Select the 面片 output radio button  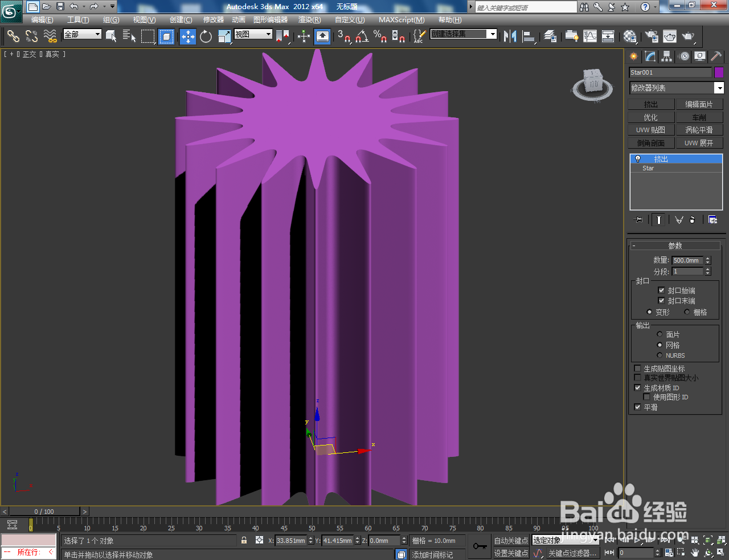(660, 334)
